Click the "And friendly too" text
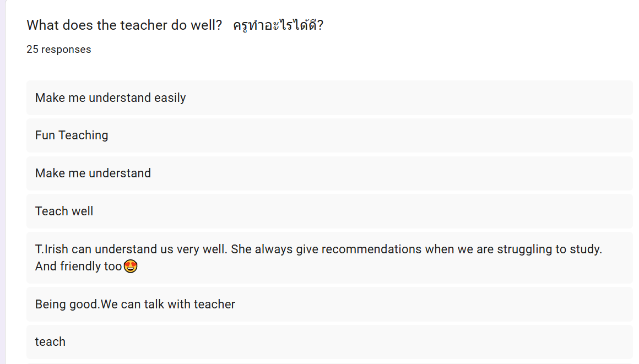This screenshot has width=639, height=364. 78,267
